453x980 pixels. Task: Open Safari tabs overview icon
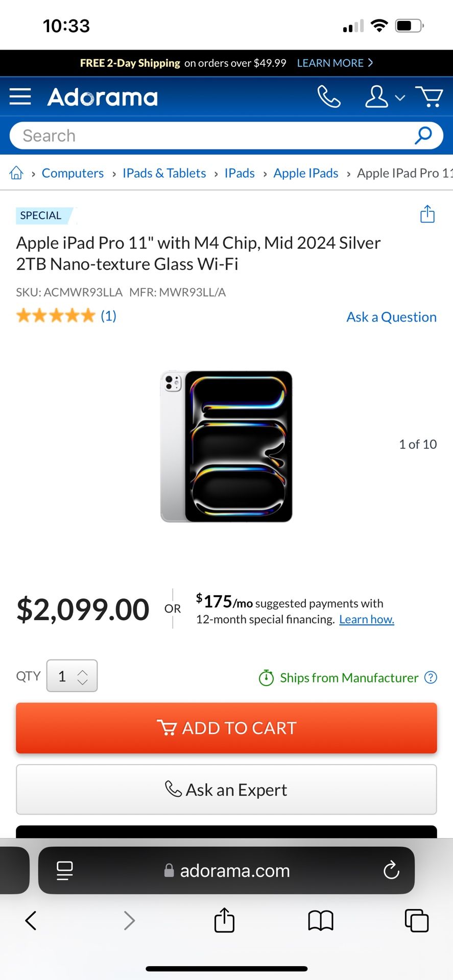[417, 921]
